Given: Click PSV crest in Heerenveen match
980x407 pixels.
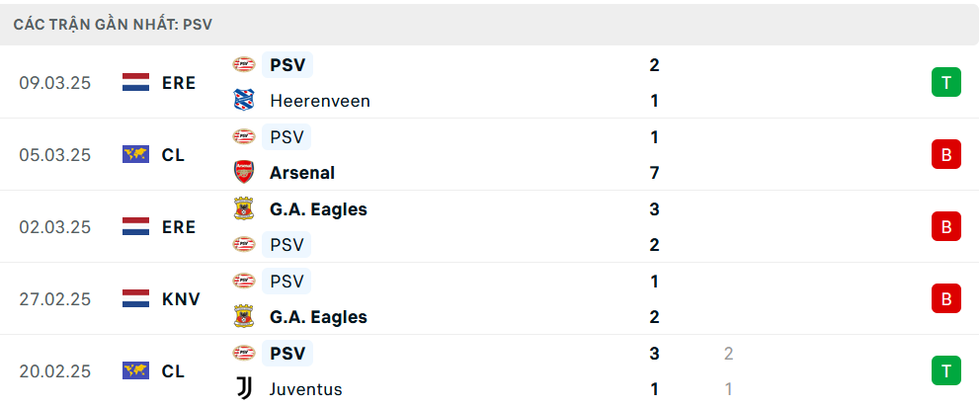Looking at the screenshot, I should 243,65.
